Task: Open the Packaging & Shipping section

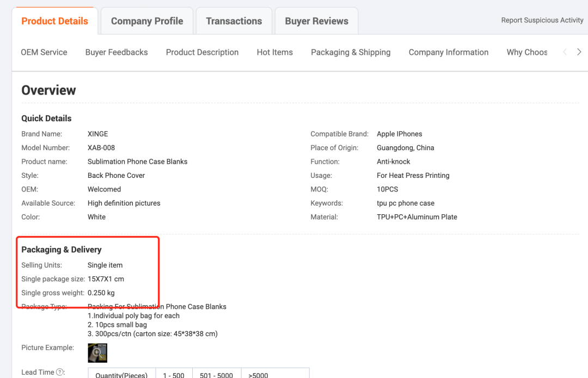Action: click(351, 52)
